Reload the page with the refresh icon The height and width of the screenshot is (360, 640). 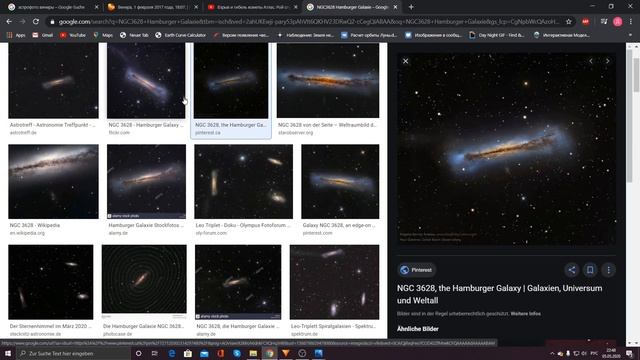(36, 22)
